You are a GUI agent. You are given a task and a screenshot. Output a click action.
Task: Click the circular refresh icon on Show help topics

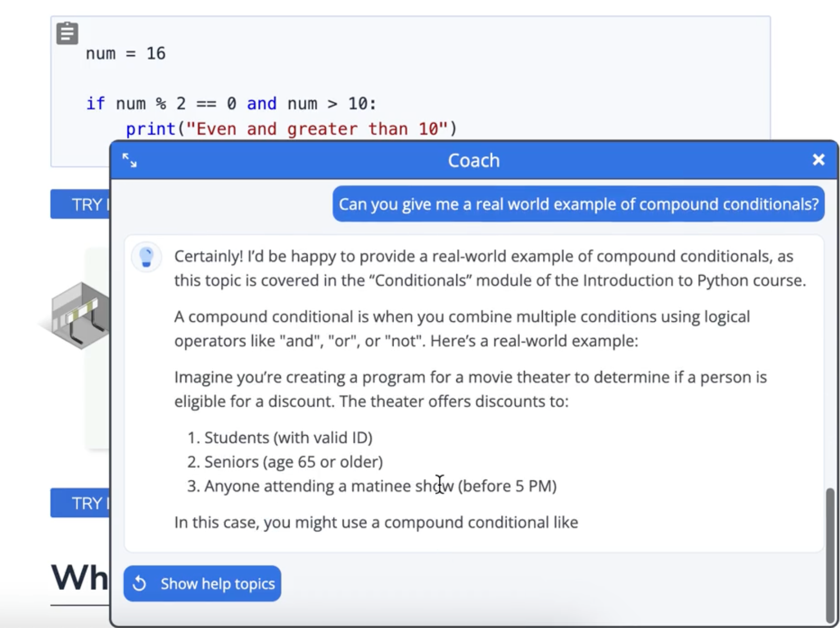139,583
